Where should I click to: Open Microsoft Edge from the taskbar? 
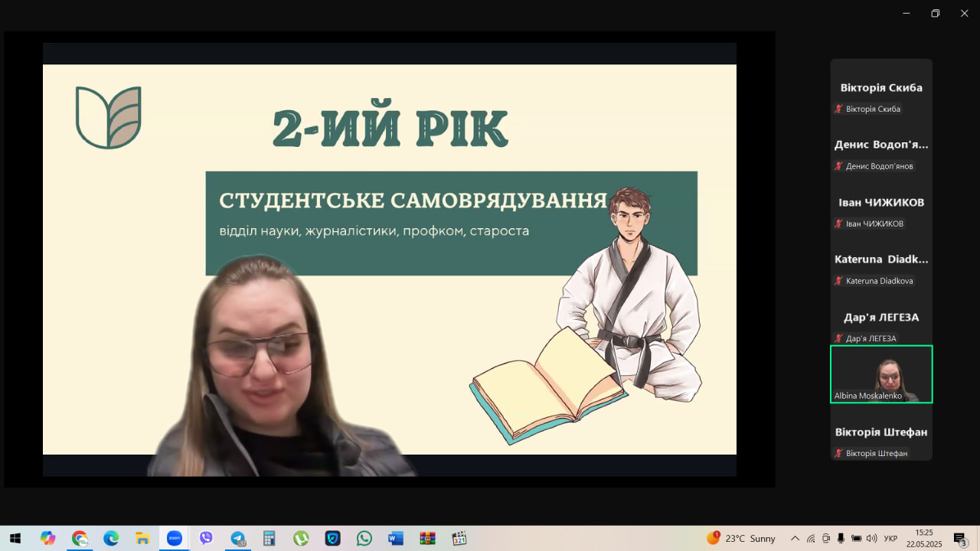coord(111,538)
